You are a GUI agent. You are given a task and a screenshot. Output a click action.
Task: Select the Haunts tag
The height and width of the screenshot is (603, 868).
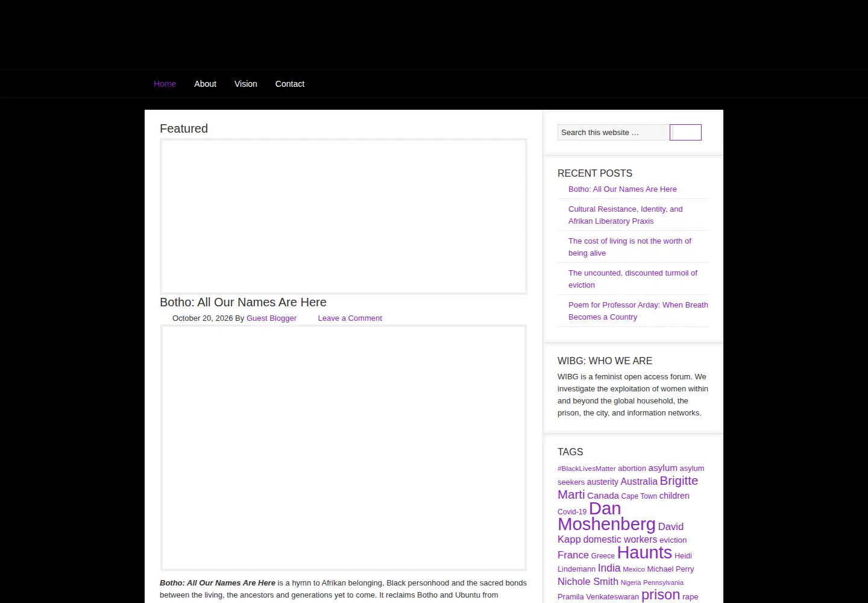(644, 553)
